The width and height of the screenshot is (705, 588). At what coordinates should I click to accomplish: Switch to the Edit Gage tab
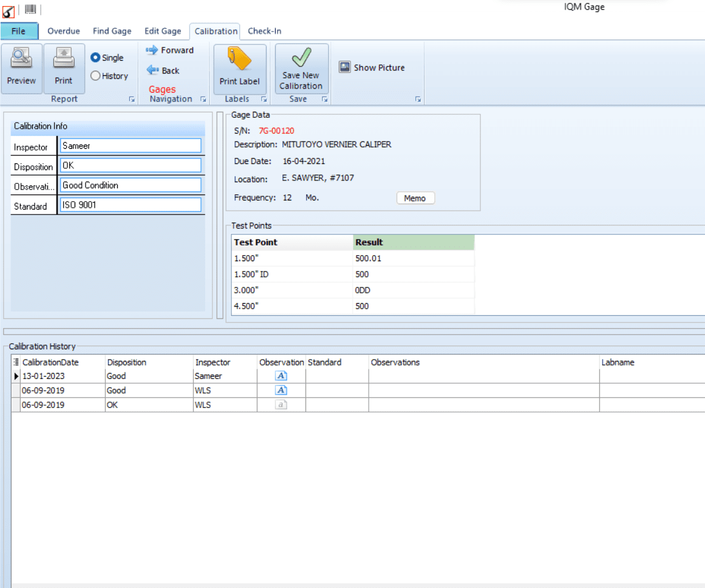(163, 31)
